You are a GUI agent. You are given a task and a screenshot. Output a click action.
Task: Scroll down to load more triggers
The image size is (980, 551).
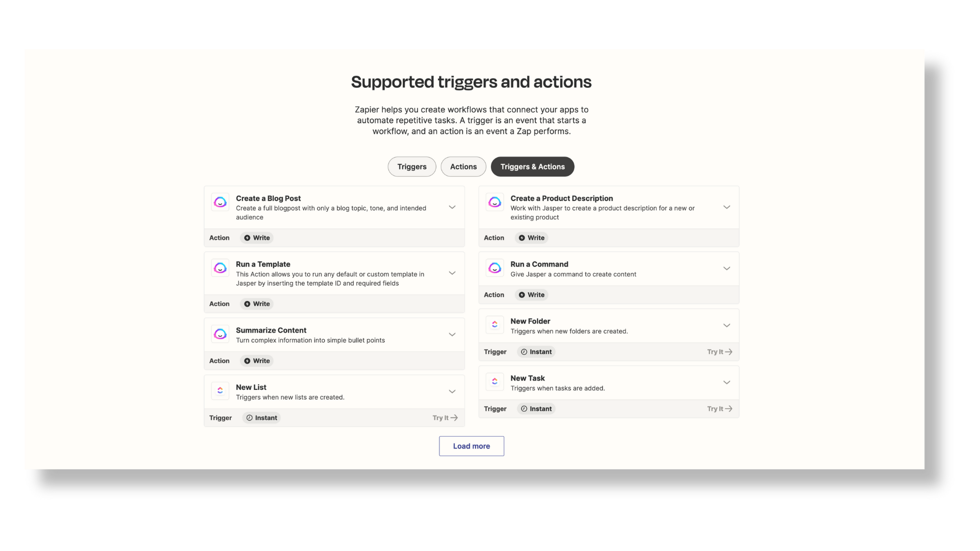tap(471, 445)
